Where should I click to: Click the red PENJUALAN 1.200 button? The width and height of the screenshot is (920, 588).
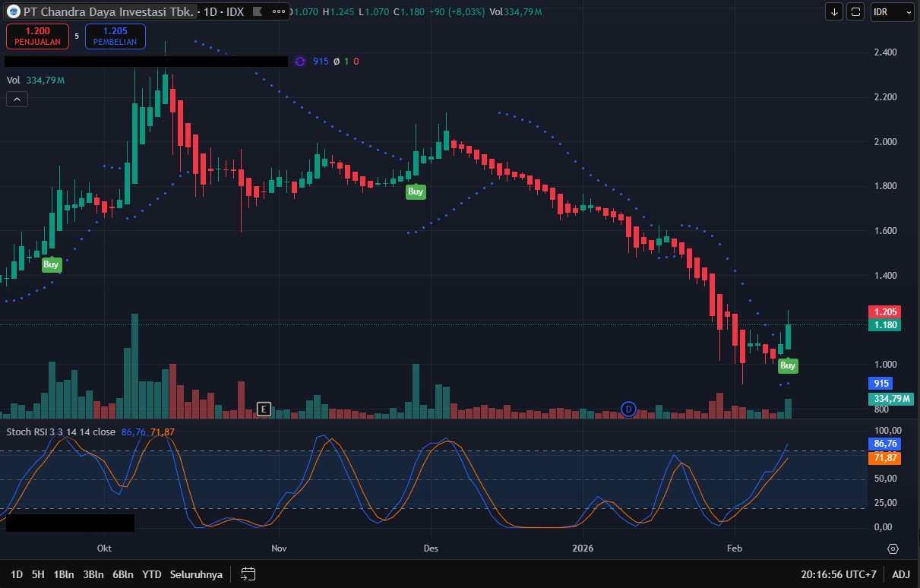[x=37, y=36]
